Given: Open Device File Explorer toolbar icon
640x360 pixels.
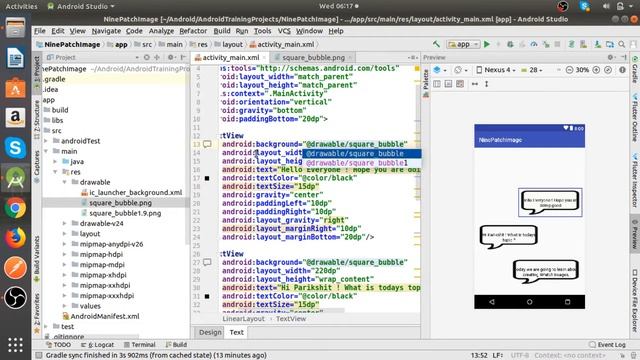Looking at the screenshot, I should (x=609, y=44).
